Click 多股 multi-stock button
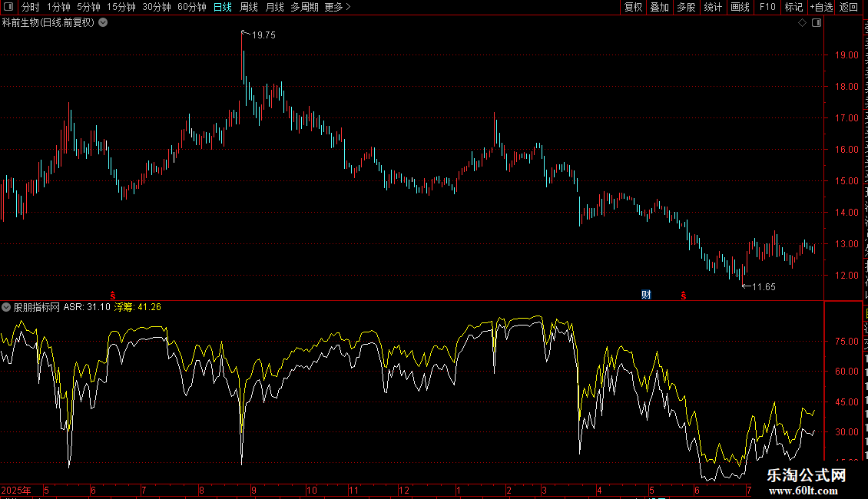This screenshot has height=499, width=868. pyautogui.click(x=687, y=7)
